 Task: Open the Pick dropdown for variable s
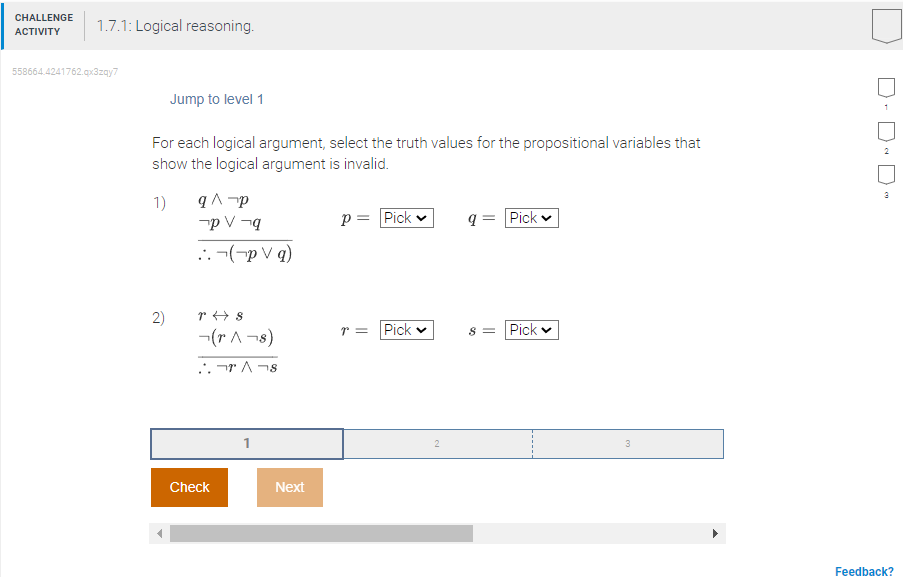click(531, 329)
